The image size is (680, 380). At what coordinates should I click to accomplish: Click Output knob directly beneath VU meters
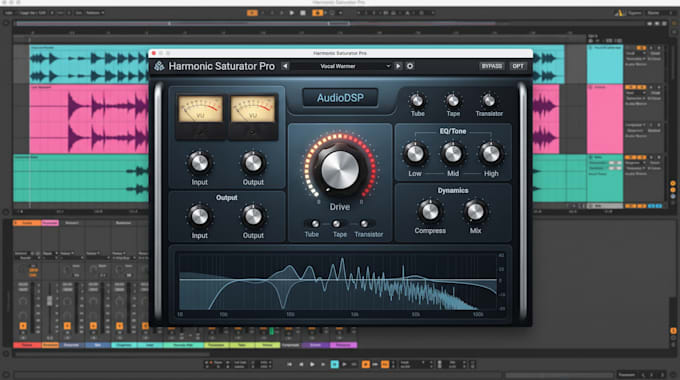click(253, 163)
